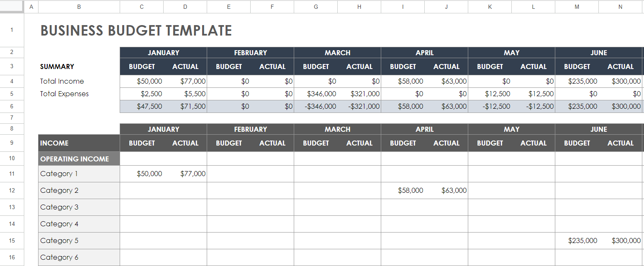Click summary January BUDGET column header
The width and height of the screenshot is (644, 266).
[141, 66]
